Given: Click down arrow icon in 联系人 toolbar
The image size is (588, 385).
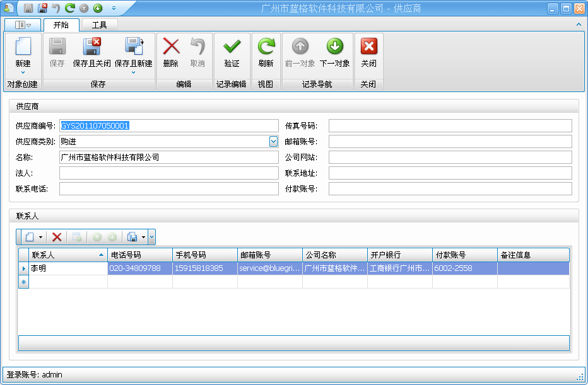Looking at the screenshot, I should click(112, 237).
